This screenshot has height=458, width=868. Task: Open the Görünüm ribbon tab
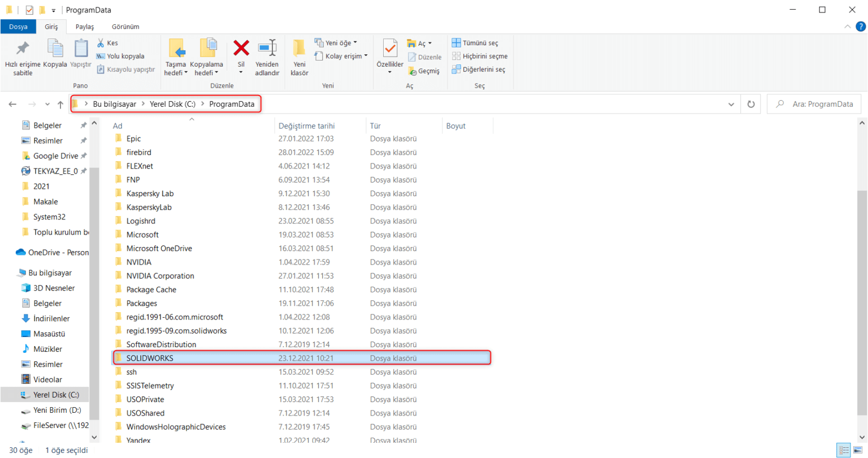click(x=125, y=27)
